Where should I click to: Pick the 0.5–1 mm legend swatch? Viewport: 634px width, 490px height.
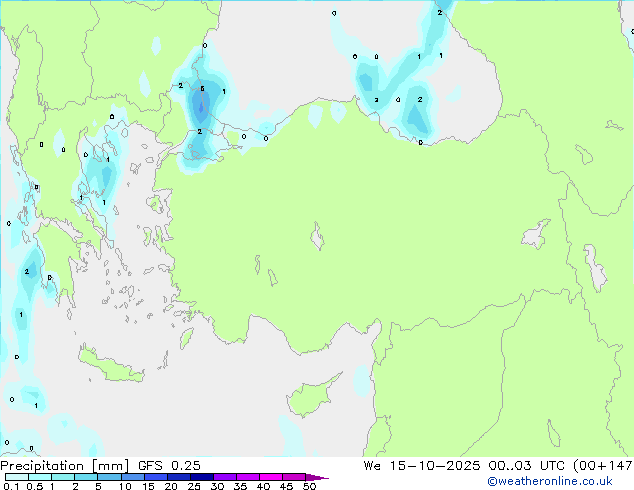[x=40, y=477]
